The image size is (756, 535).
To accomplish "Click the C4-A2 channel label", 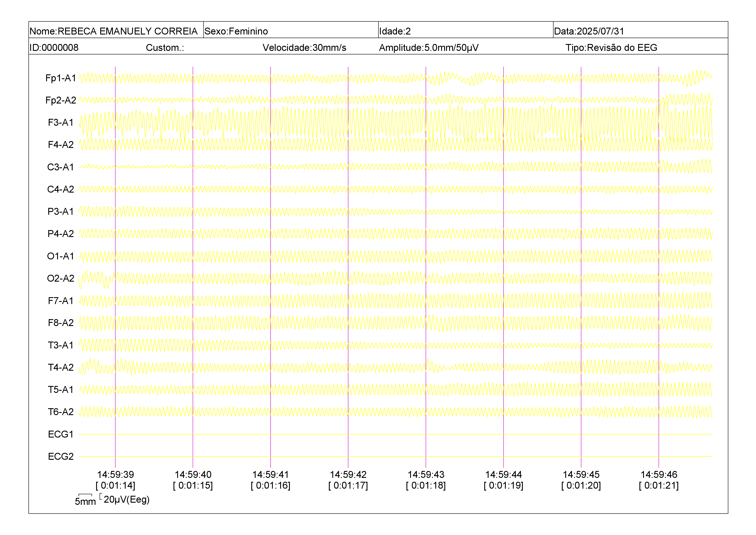I will [61, 189].
